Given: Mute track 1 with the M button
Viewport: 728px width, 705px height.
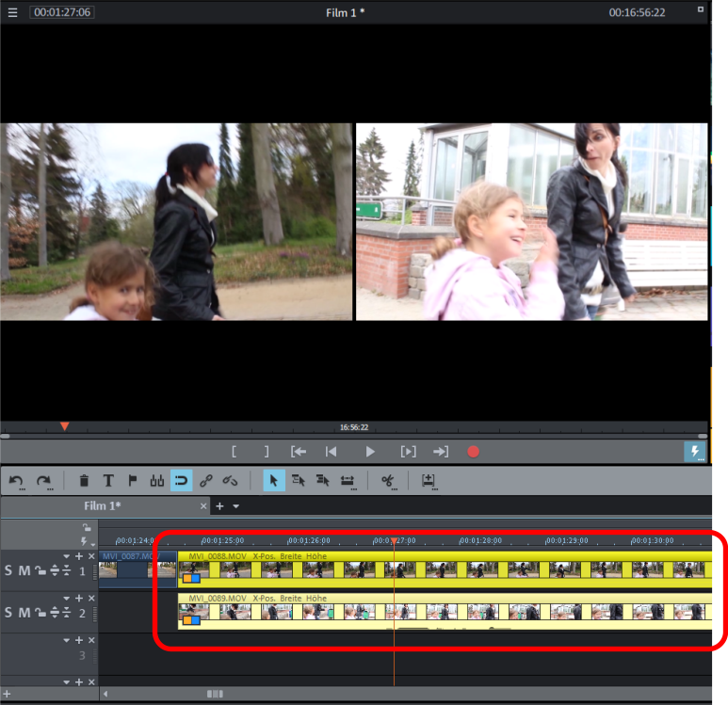Looking at the screenshot, I should click(x=24, y=570).
